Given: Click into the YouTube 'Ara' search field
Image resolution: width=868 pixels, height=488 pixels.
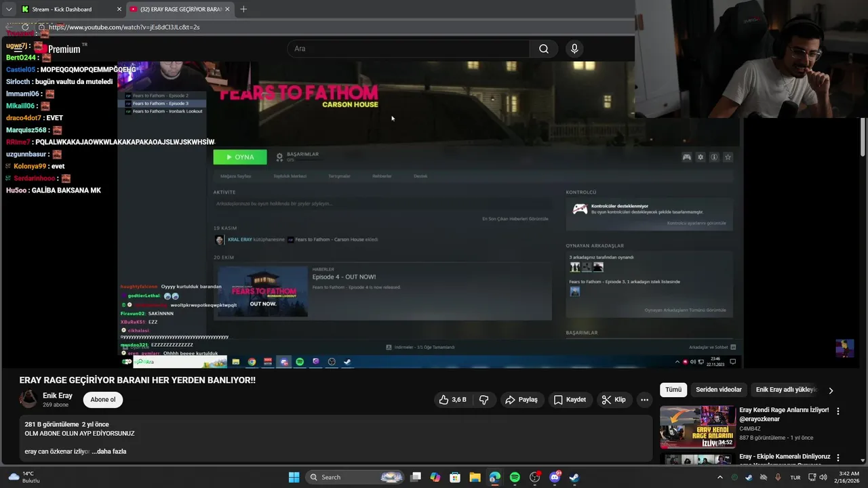Looking at the screenshot, I should click(x=408, y=49).
